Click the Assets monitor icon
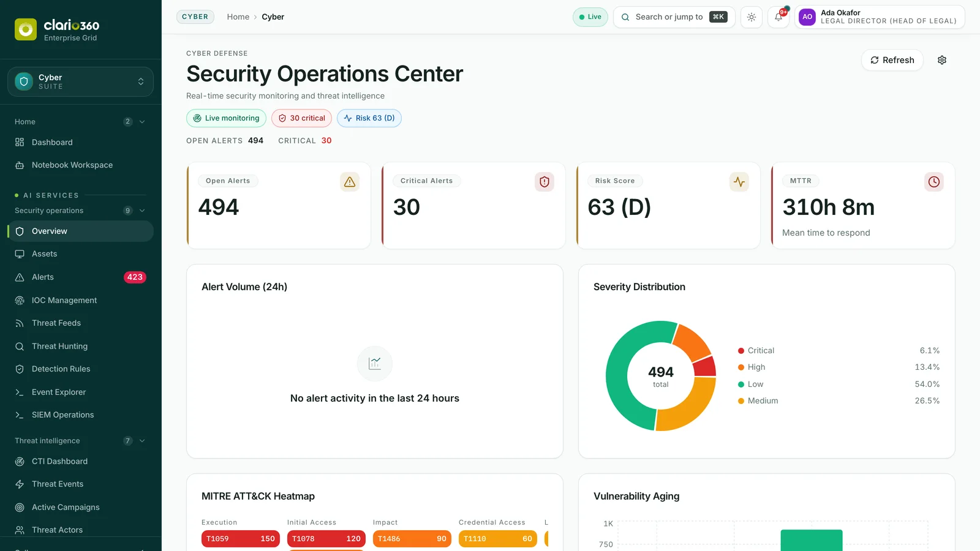 [x=20, y=254]
